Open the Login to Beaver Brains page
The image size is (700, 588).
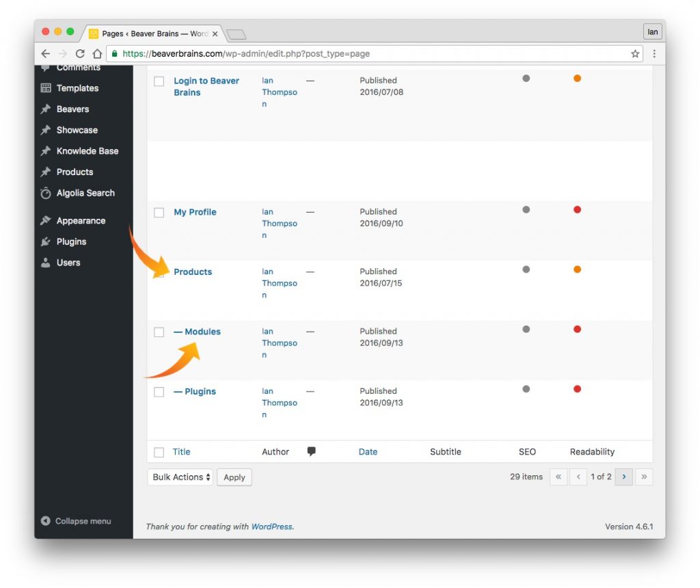coord(206,87)
